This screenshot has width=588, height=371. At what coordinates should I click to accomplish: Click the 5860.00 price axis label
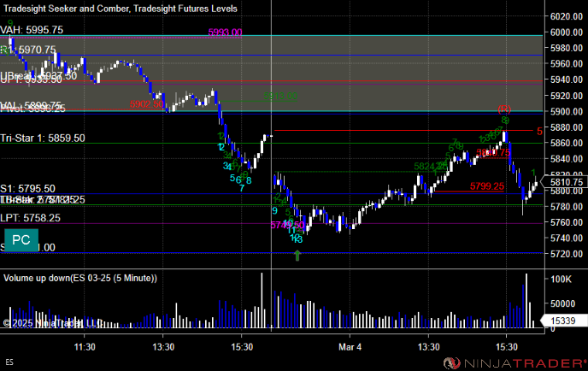click(567, 143)
